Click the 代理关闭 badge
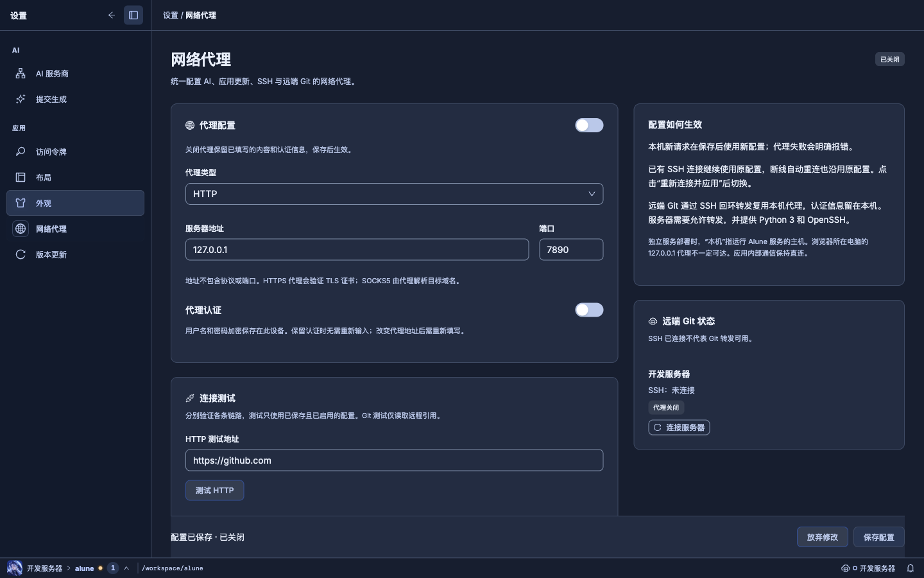The image size is (924, 578). [x=666, y=408]
